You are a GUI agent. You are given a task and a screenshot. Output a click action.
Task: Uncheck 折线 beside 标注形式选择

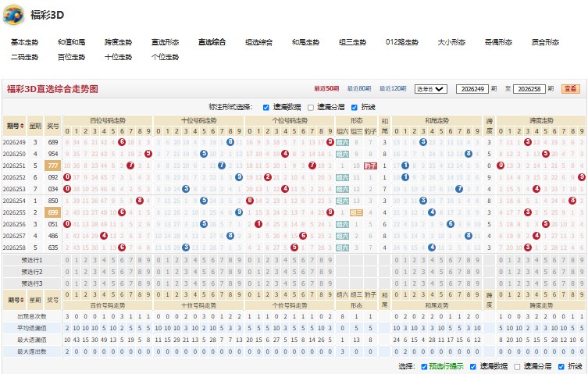click(355, 108)
